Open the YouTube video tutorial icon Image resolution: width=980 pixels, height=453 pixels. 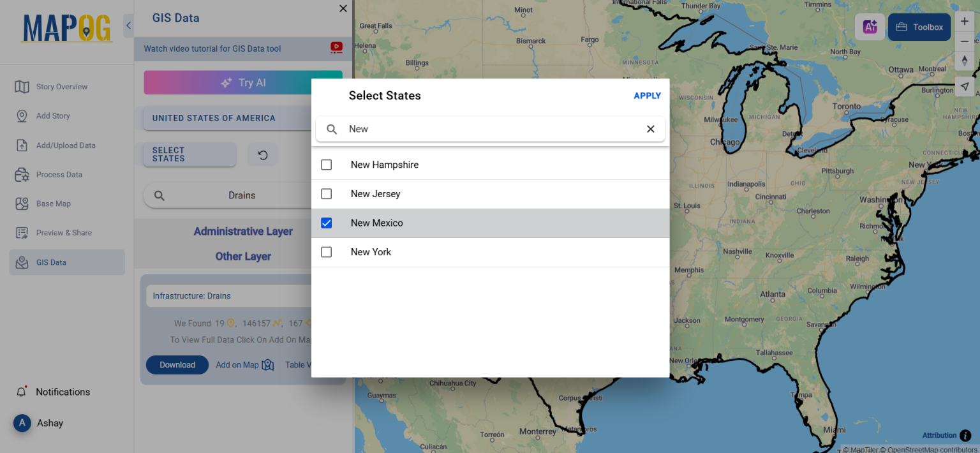[336, 48]
